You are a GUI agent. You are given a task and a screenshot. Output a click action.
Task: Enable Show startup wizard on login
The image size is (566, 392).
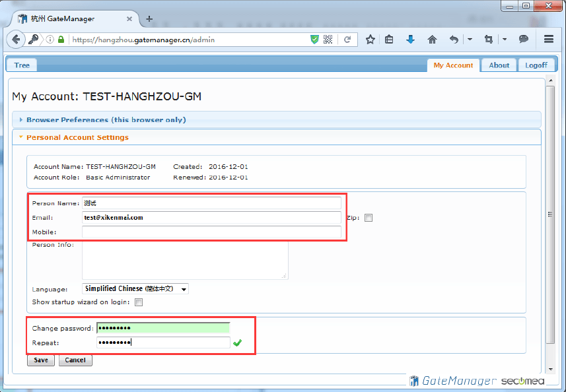(139, 302)
